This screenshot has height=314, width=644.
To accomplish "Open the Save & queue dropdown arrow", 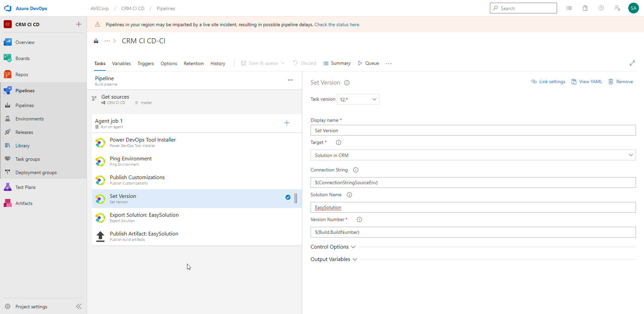I will pos(283,63).
